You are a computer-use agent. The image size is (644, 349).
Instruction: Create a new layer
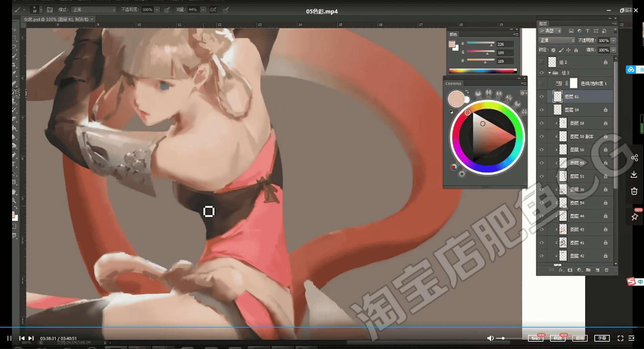coord(597,270)
